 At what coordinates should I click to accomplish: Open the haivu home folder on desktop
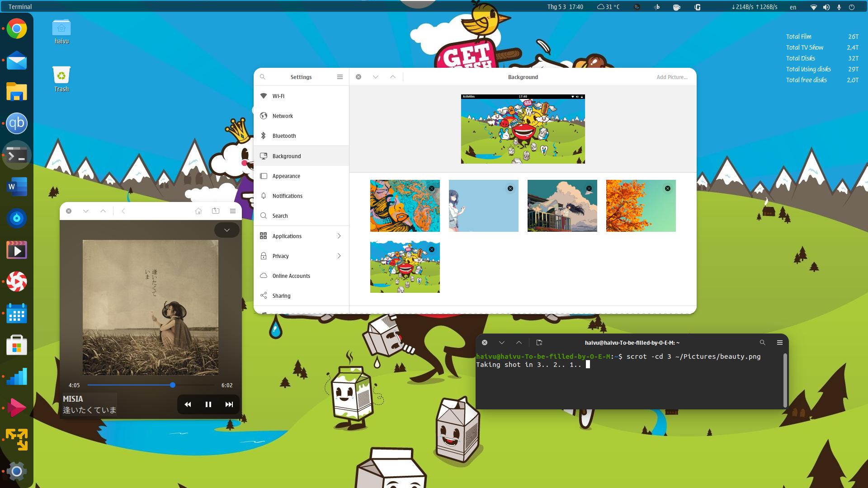61,32
